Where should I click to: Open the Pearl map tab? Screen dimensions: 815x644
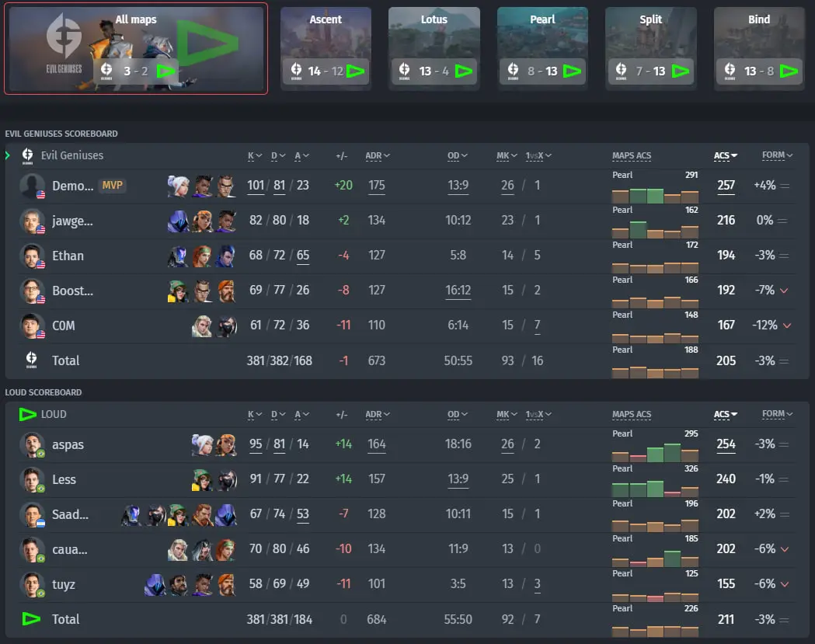[542, 48]
